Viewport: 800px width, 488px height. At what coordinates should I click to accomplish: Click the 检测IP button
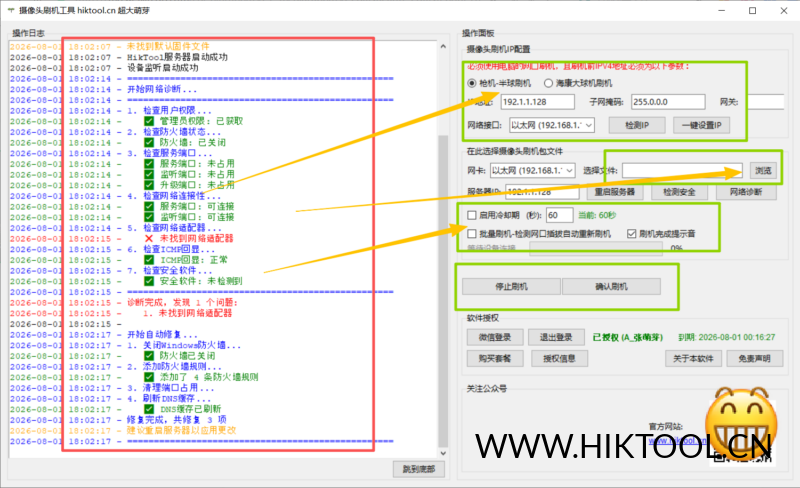pos(637,125)
